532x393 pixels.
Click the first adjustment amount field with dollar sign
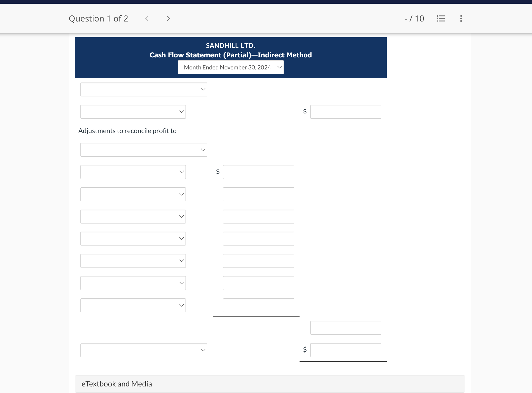click(x=258, y=172)
